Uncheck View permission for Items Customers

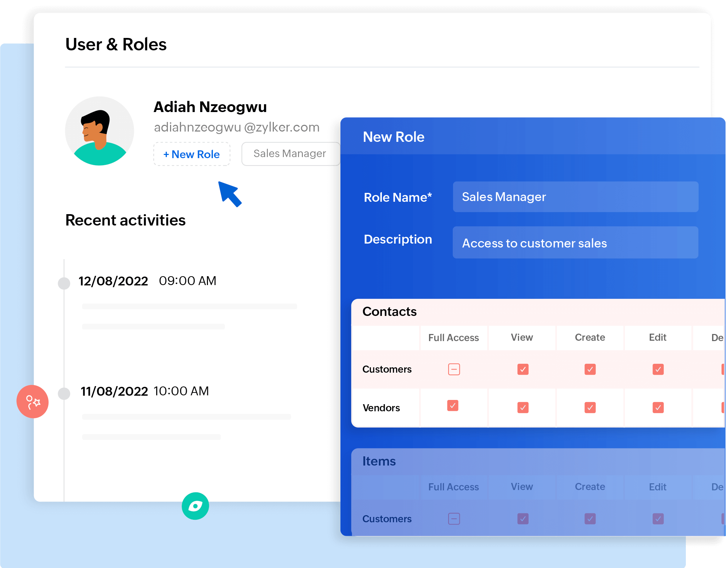pos(523,519)
